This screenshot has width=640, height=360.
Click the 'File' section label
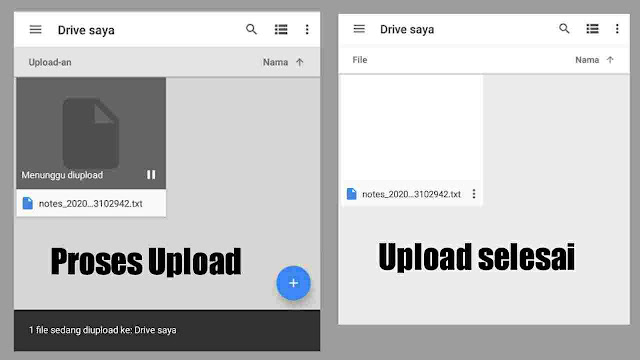coord(360,60)
